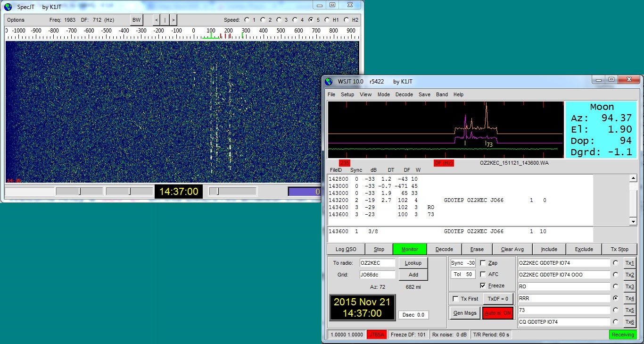Expand the Setup menu in WSJT

[347, 94]
